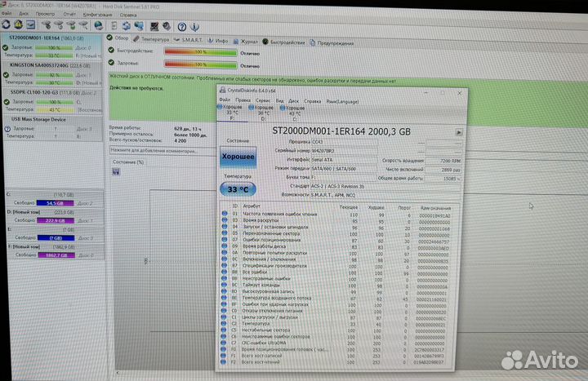Image resolution: width=588 pixels, height=381 pixels.
Task: Open Конфигурация menu in Hard Disk Sentinel
Action: coord(97,15)
